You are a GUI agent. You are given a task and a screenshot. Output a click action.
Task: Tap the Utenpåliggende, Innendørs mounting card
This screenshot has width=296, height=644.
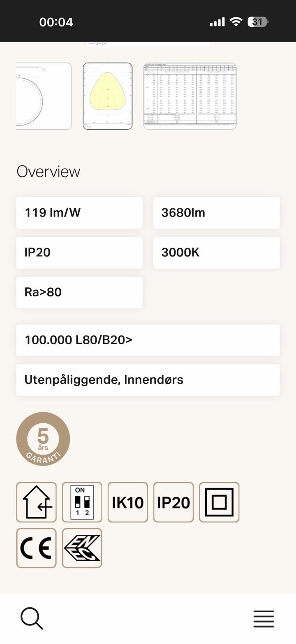(148, 380)
